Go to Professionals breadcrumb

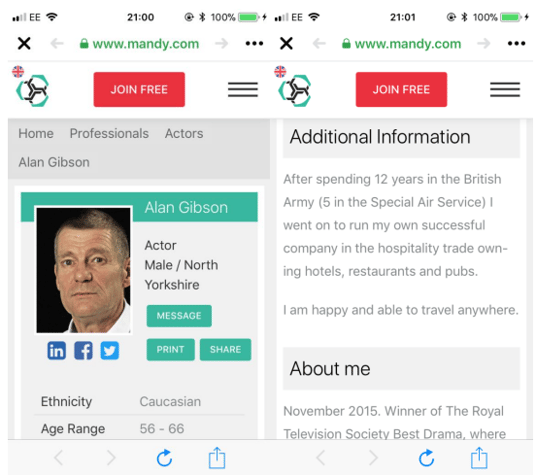[109, 133]
